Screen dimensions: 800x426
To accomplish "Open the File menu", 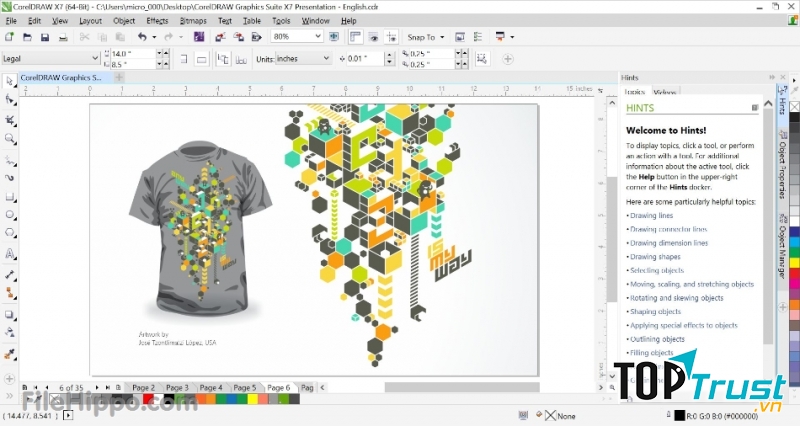I will point(11,21).
